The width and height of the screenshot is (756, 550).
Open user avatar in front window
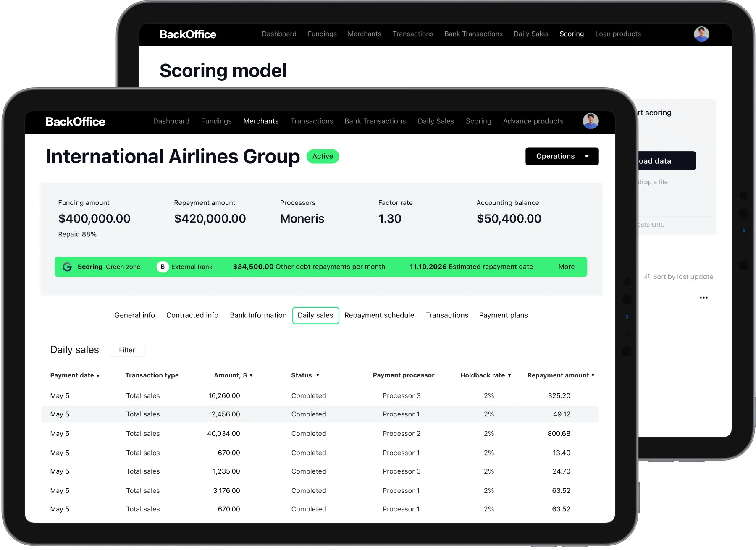click(x=591, y=121)
